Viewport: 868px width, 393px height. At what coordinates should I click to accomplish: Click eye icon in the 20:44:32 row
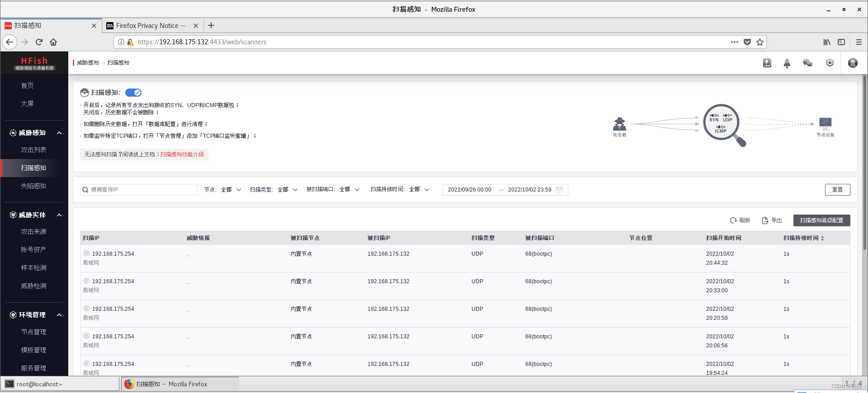pyautogui.click(x=86, y=253)
